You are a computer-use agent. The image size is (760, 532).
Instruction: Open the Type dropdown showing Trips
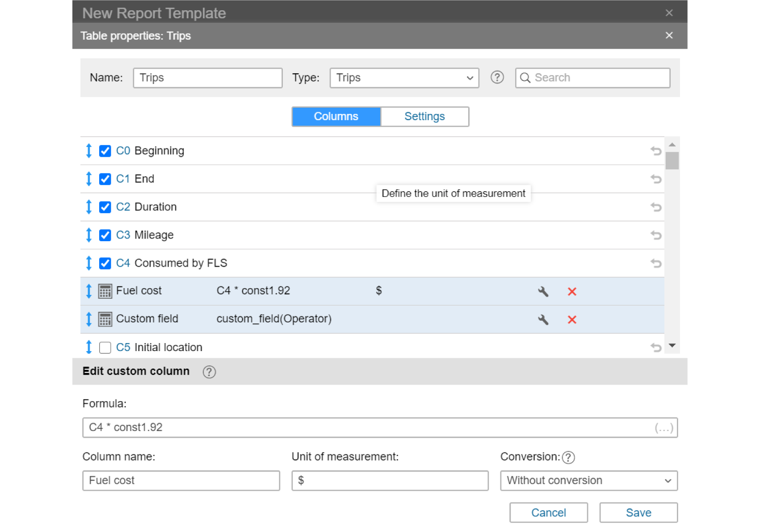(404, 78)
